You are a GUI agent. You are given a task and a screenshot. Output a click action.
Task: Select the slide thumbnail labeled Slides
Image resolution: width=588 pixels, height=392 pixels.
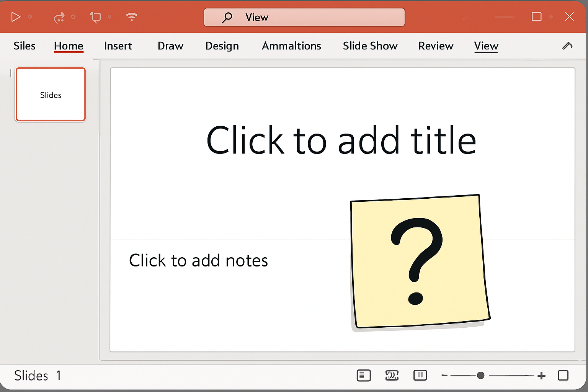pyautogui.click(x=51, y=95)
